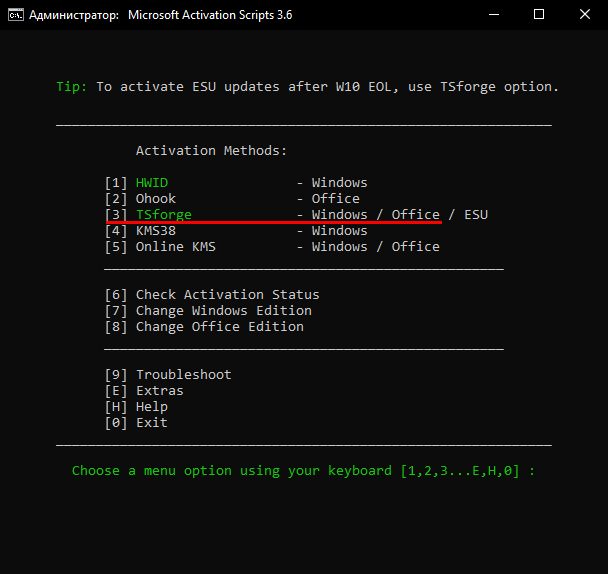Minimize the Activation Scripts window
This screenshot has height=574, width=608.
tap(493, 15)
